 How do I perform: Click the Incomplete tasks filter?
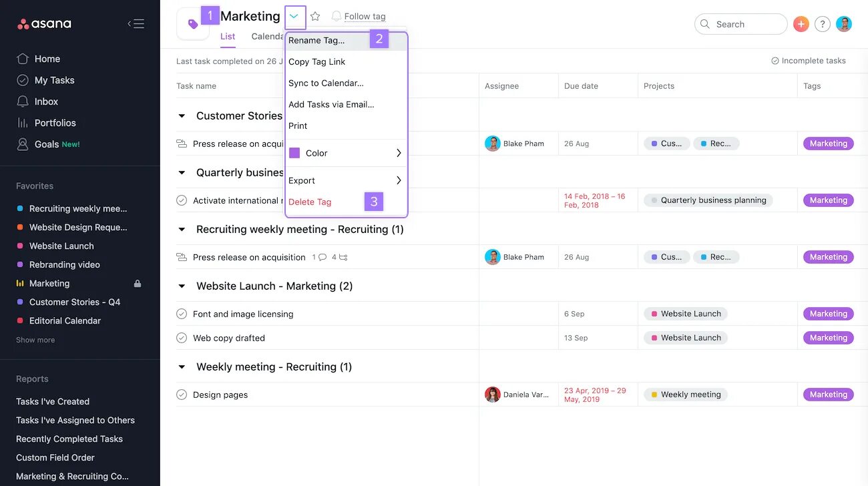click(x=809, y=60)
